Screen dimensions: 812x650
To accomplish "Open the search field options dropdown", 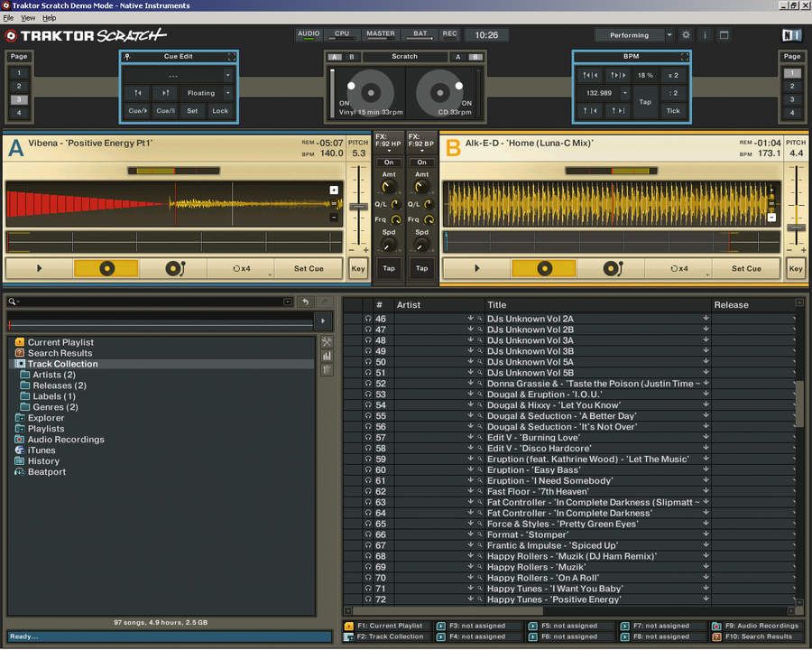I will pos(288,302).
